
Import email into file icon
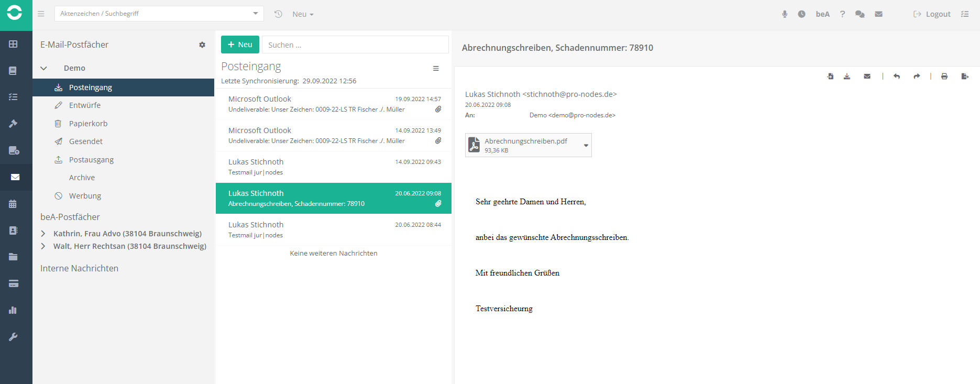coord(830,76)
